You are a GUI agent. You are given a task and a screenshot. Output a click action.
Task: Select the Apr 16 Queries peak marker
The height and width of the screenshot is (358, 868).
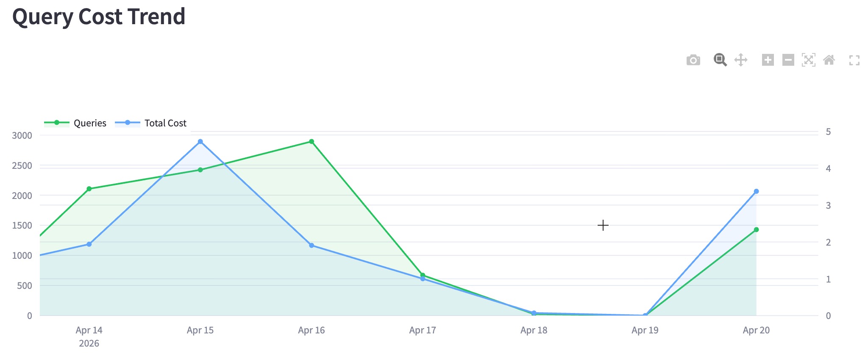click(311, 140)
